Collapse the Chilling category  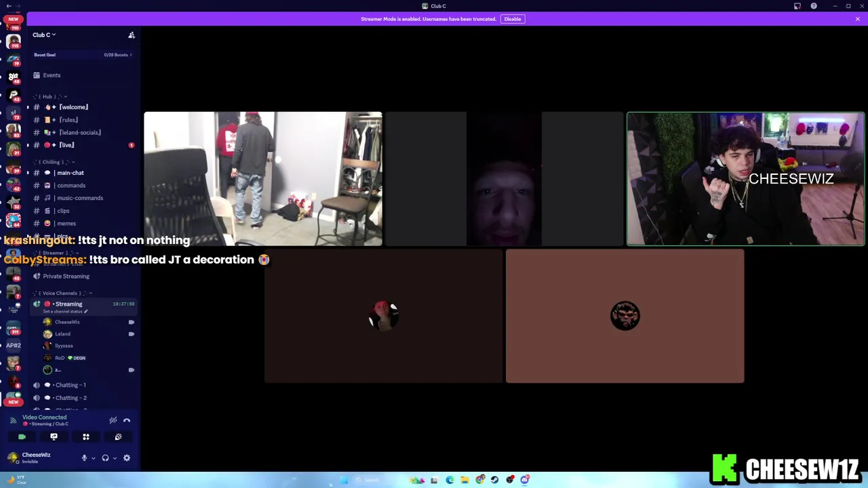click(53, 162)
